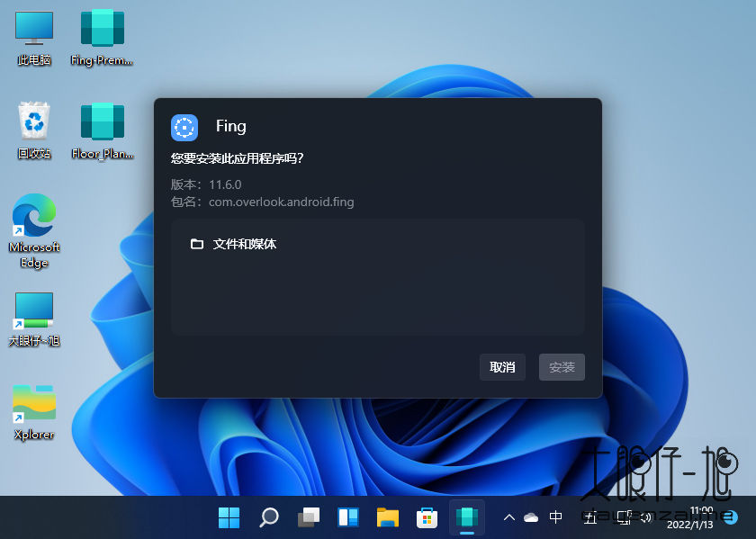Select the Floor_Plan... desktop package icon

pos(103,130)
